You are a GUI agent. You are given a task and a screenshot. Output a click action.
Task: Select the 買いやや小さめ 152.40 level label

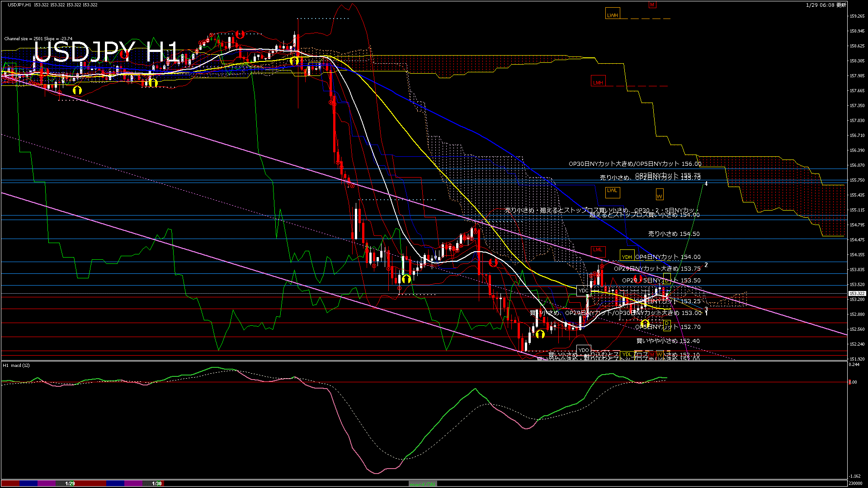668,341
